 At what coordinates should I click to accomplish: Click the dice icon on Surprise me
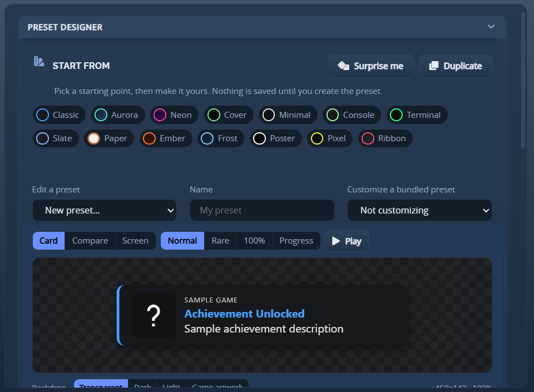343,66
